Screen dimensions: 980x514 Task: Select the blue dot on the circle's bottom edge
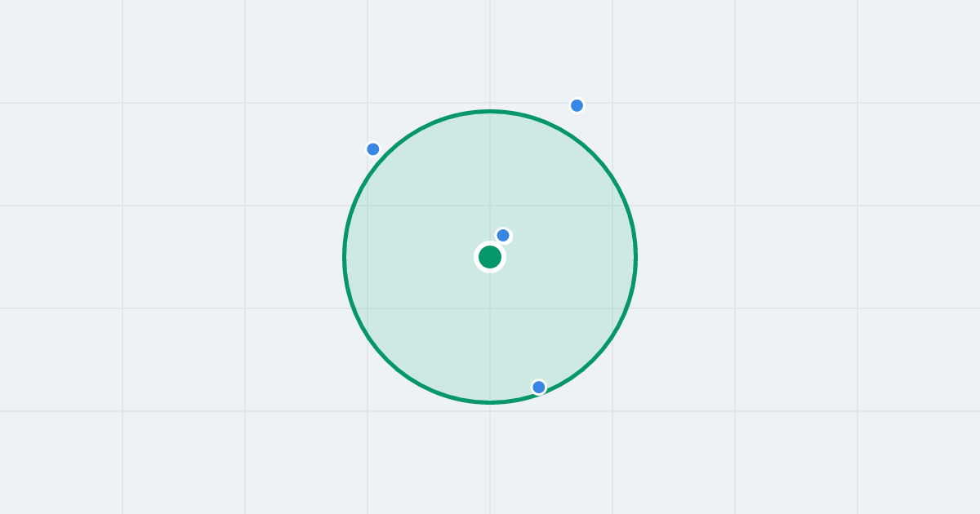(539, 387)
